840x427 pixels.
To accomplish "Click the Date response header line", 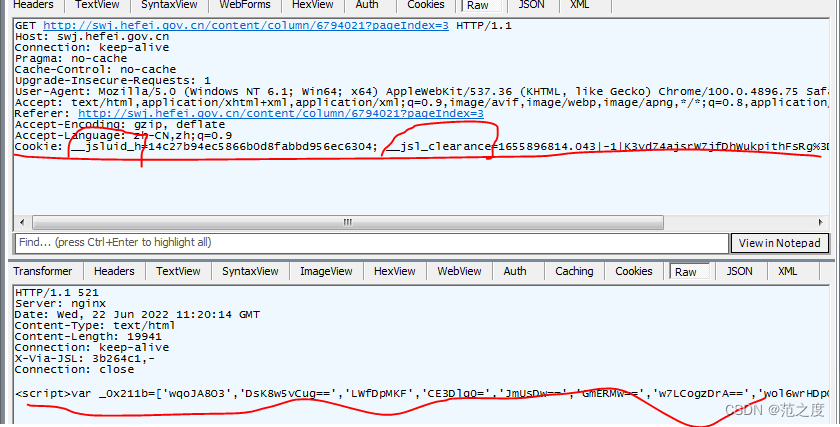I will 137,314.
